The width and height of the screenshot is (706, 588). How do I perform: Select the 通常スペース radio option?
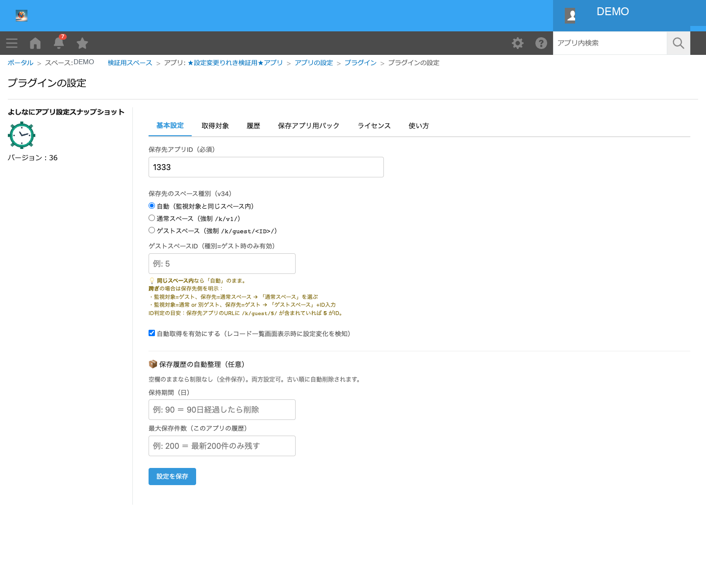(x=152, y=218)
